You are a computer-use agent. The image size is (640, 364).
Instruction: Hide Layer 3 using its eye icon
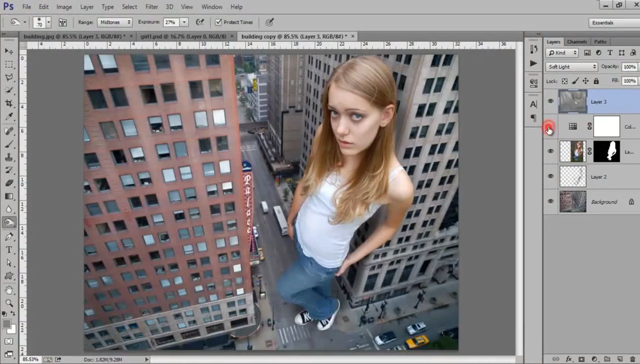[550, 102]
